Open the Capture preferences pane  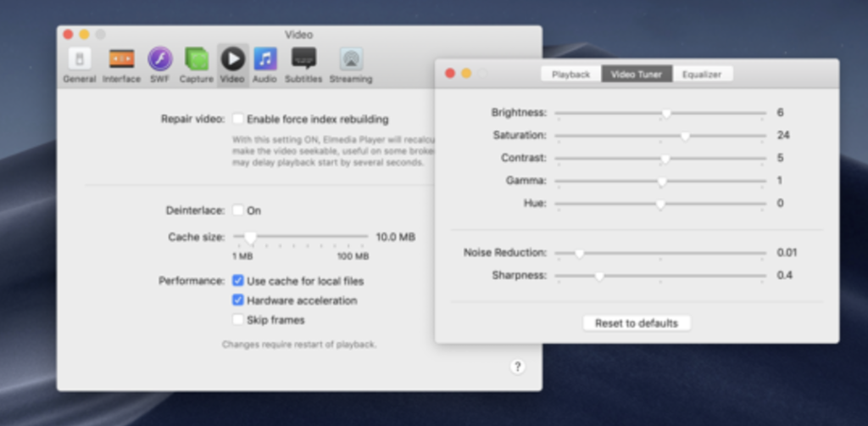196,65
